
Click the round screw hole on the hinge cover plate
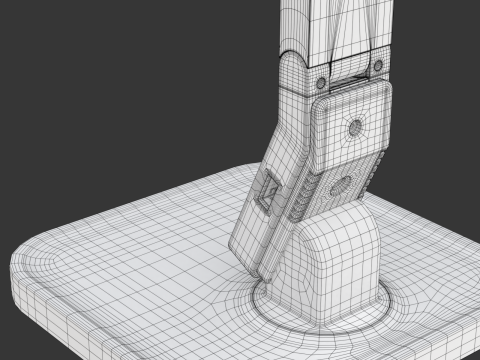pos(355,127)
